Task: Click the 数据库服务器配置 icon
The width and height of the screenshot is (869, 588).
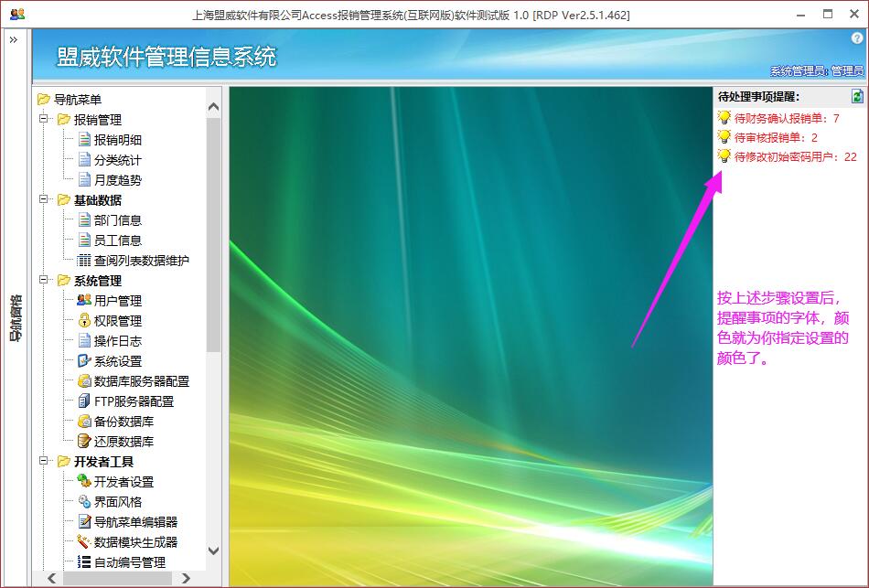Action: 84,380
